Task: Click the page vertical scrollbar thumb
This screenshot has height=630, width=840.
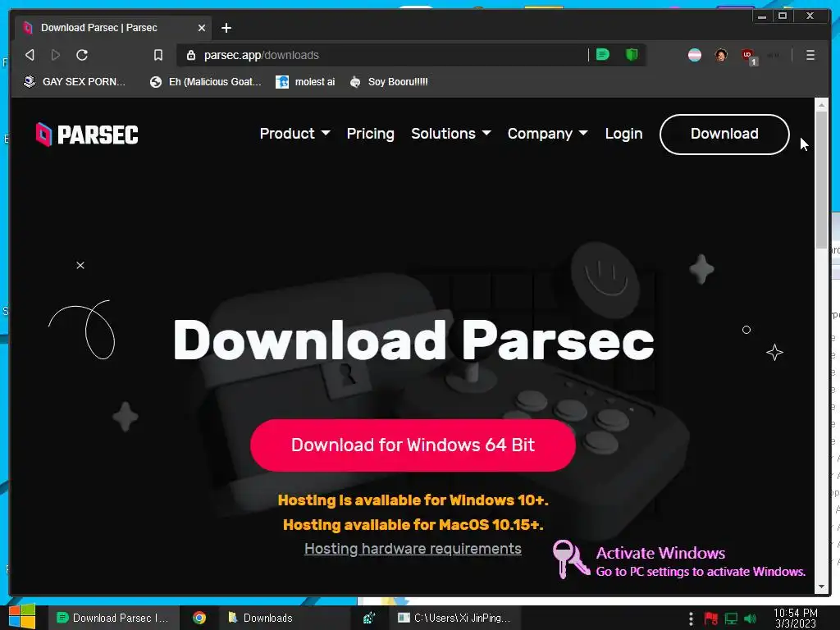Action: tap(821, 180)
